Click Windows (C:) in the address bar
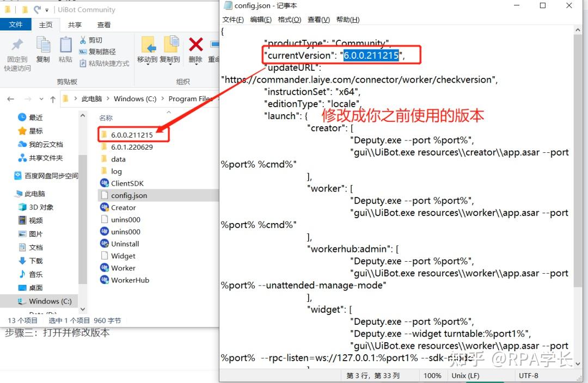This screenshot has width=588, height=383. point(135,98)
